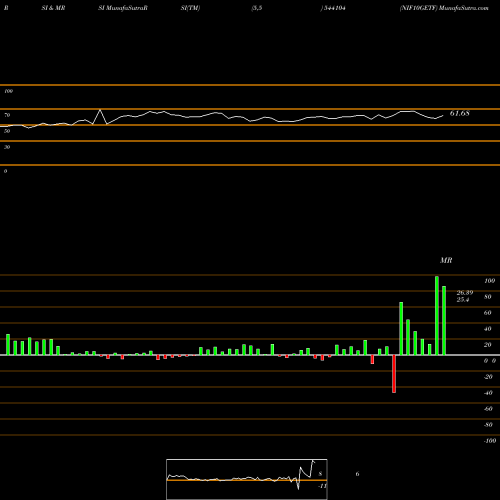The image size is (500, 500).
Task: Click the MR label above the histogram
Action: [x=446, y=260]
